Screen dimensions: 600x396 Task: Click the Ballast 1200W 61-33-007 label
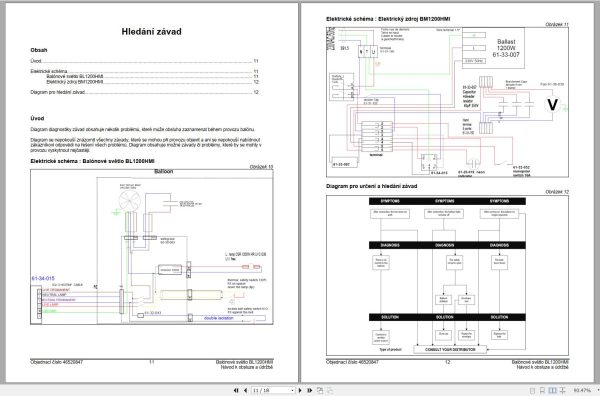[506, 48]
